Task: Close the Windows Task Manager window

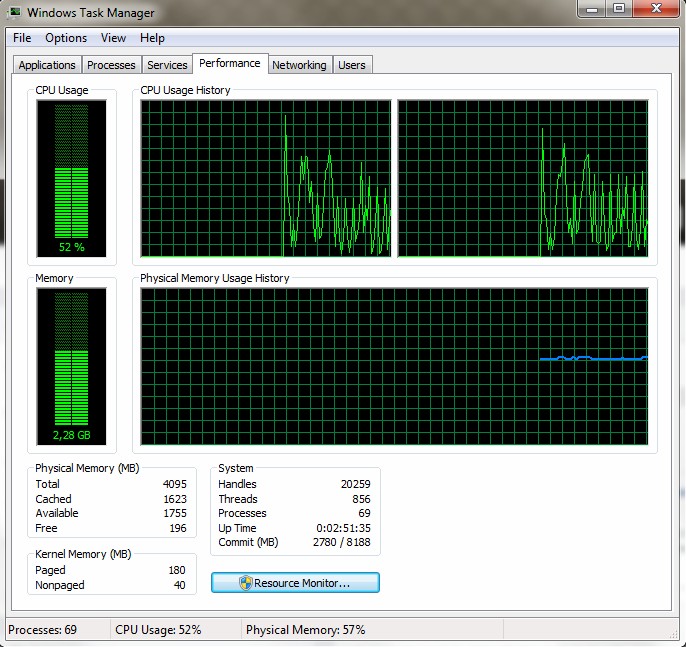Action: click(656, 8)
